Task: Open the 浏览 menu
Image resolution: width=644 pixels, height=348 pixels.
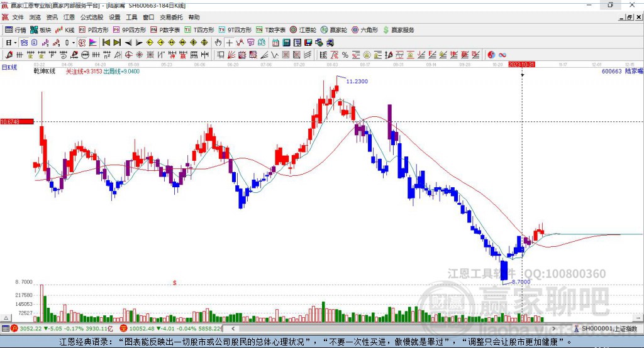Action: [35, 17]
